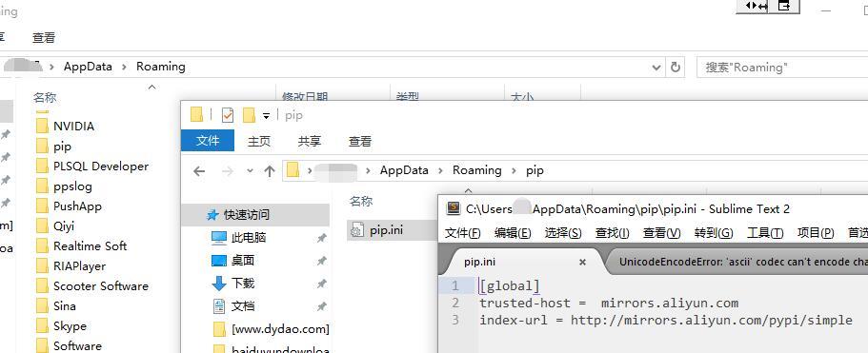Image resolution: width=868 pixels, height=353 pixels.
Task: Unpin 此电脑 from quick access
Action: (321, 238)
